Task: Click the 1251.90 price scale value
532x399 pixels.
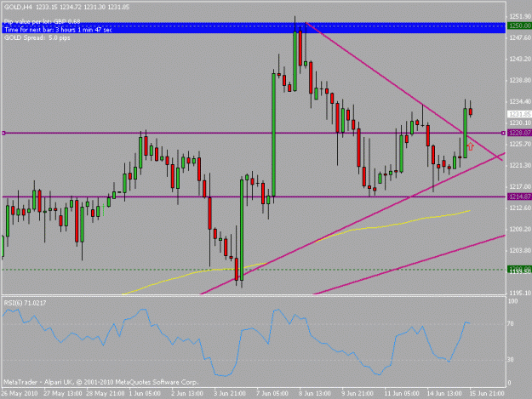Action: click(x=520, y=16)
